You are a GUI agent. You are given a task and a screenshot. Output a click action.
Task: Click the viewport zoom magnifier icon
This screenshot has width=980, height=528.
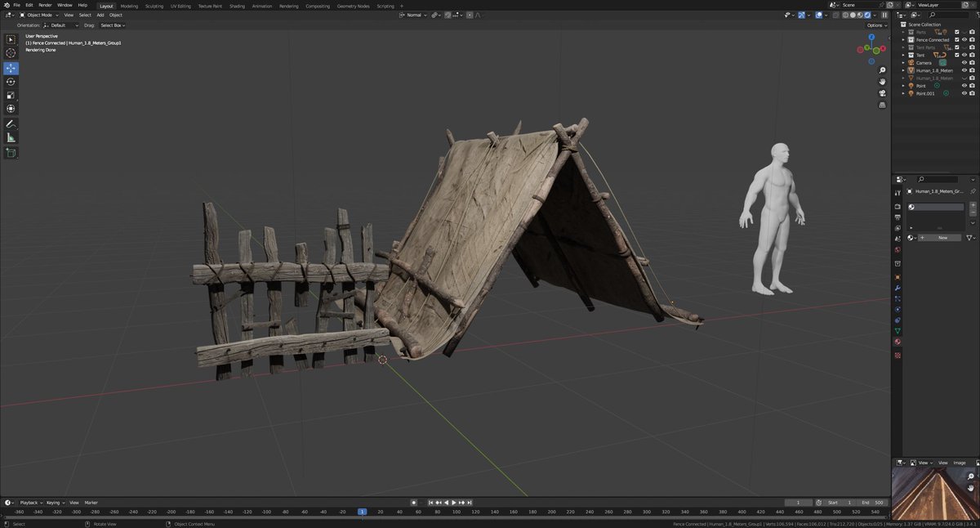point(883,70)
